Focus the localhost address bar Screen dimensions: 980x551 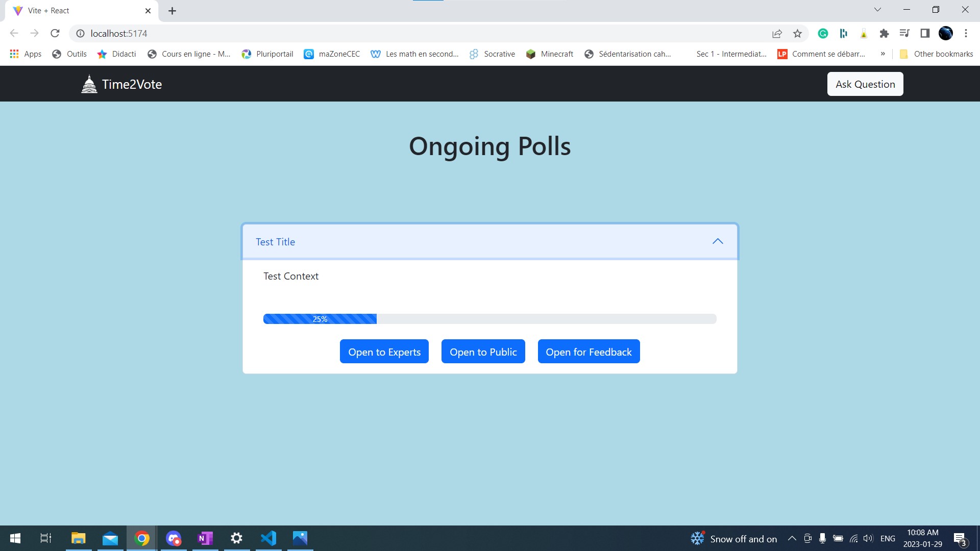click(x=408, y=34)
